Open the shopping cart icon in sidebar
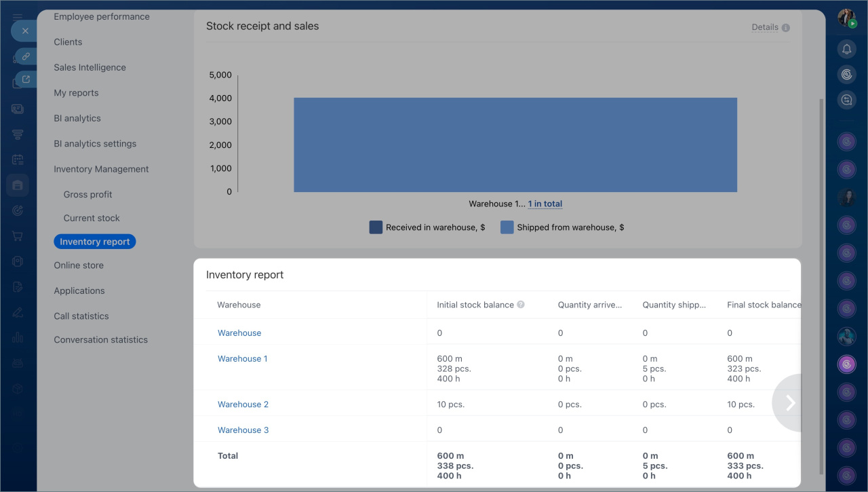The image size is (868, 492). click(x=18, y=237)
